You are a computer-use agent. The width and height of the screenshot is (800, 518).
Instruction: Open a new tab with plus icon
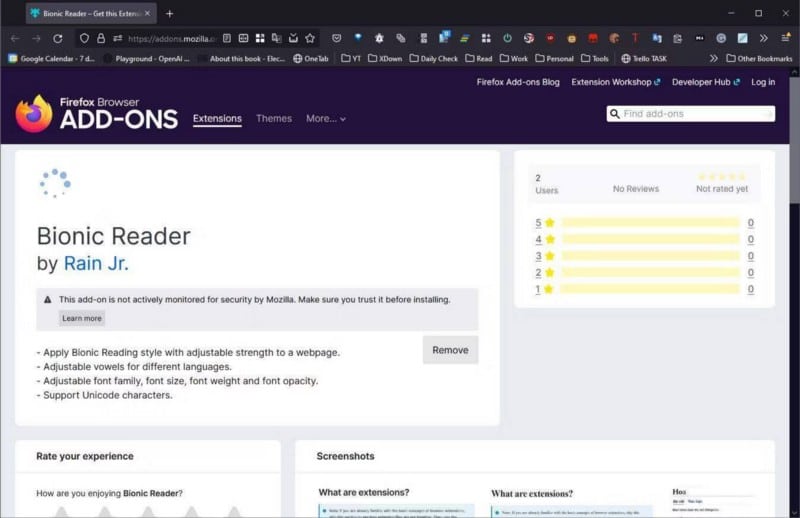coord(169,13)
